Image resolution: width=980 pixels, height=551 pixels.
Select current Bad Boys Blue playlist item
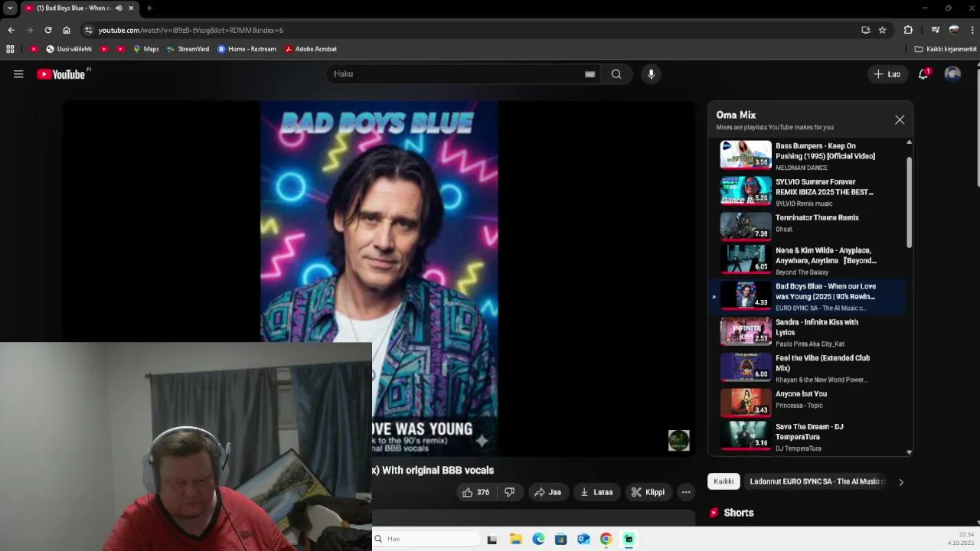(812, 296)
